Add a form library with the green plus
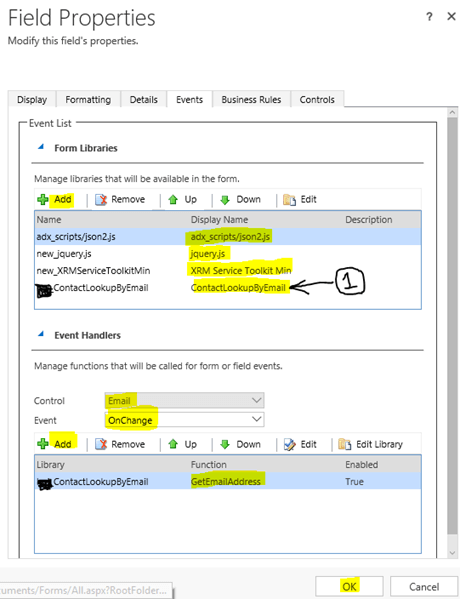This screenshot has width=460, height=599. pos(54,199)
